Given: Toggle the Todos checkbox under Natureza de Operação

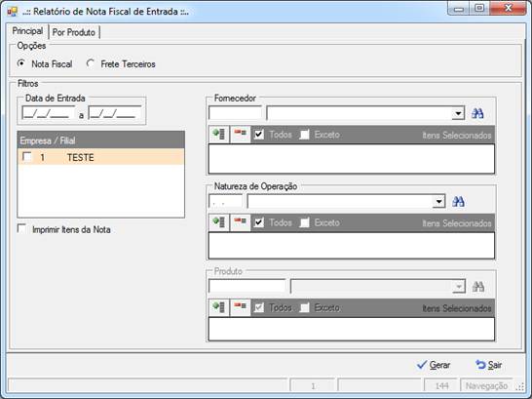Looking at the screenshot, I should [x=259, y=222].
